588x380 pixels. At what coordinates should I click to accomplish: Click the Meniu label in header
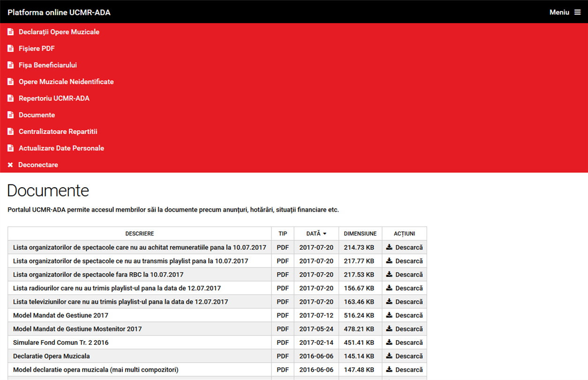[x=559, y=12]
